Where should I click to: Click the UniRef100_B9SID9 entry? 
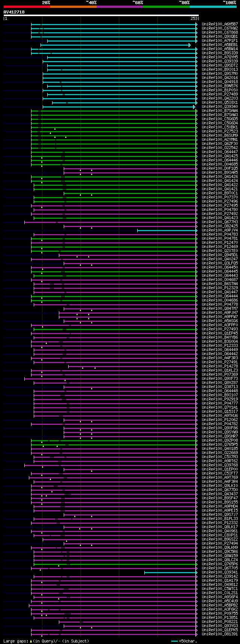[220, 53]
